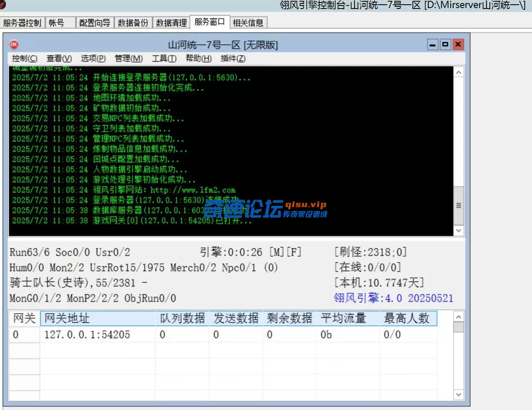Open the 服务器控制 tab
The height and width of the screenshot is (410, 532).
pos(22,23)
